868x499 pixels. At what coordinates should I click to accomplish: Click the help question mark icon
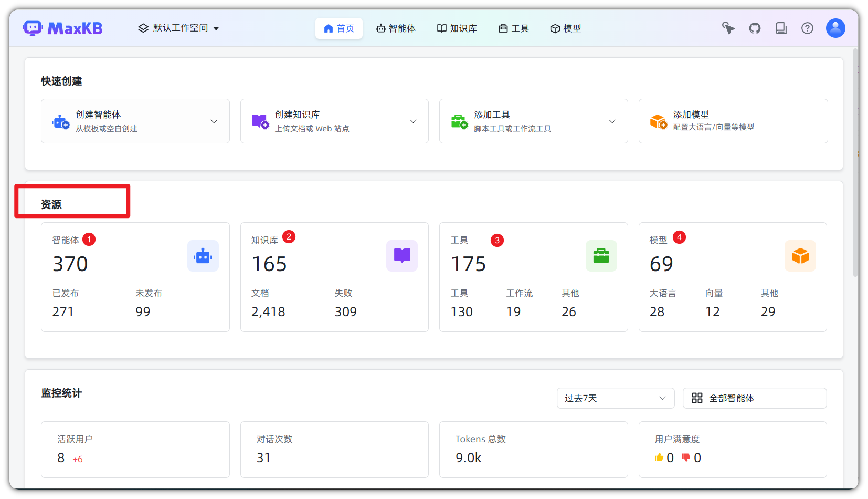click(x=807, y=28)
